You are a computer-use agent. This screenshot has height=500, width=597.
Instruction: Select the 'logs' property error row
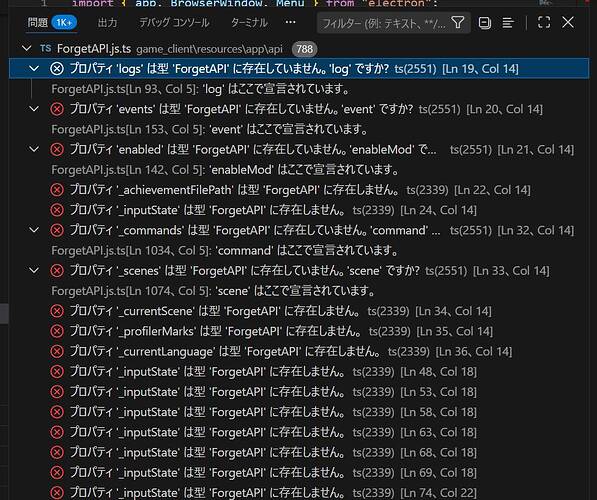click(299, 69)
